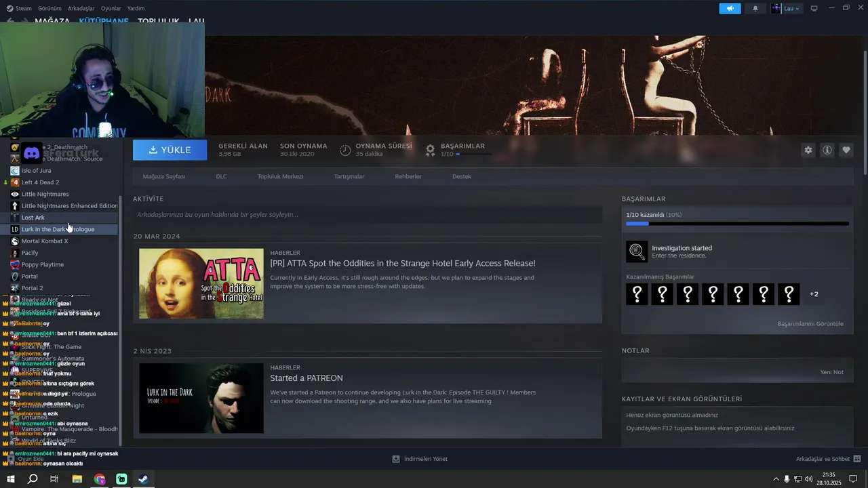Image resolution: width=868 pixels, height=488 pixels.
Task: Click the tray volume speaker icon
Action: click(808, 479)
